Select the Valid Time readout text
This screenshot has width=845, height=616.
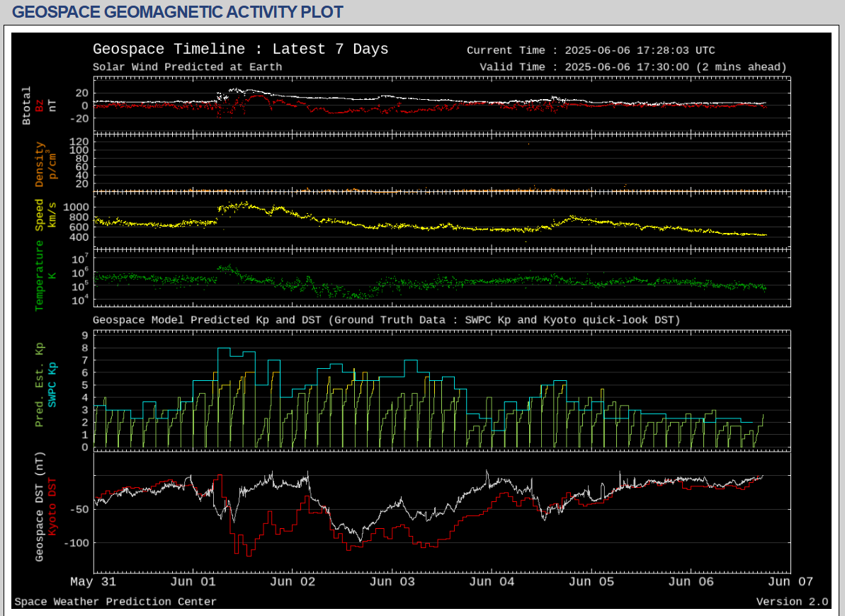click(x=633, y=67)
